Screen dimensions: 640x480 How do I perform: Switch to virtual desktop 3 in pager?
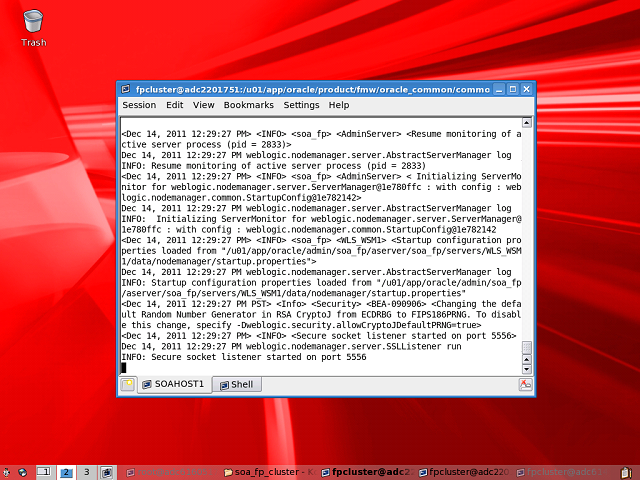point(87,472)
